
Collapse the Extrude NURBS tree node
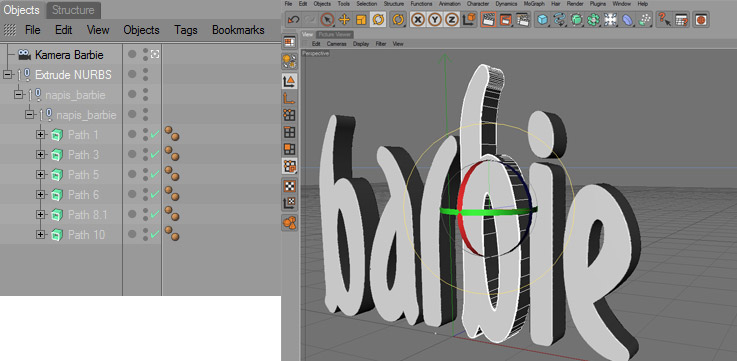coord(7,75)
